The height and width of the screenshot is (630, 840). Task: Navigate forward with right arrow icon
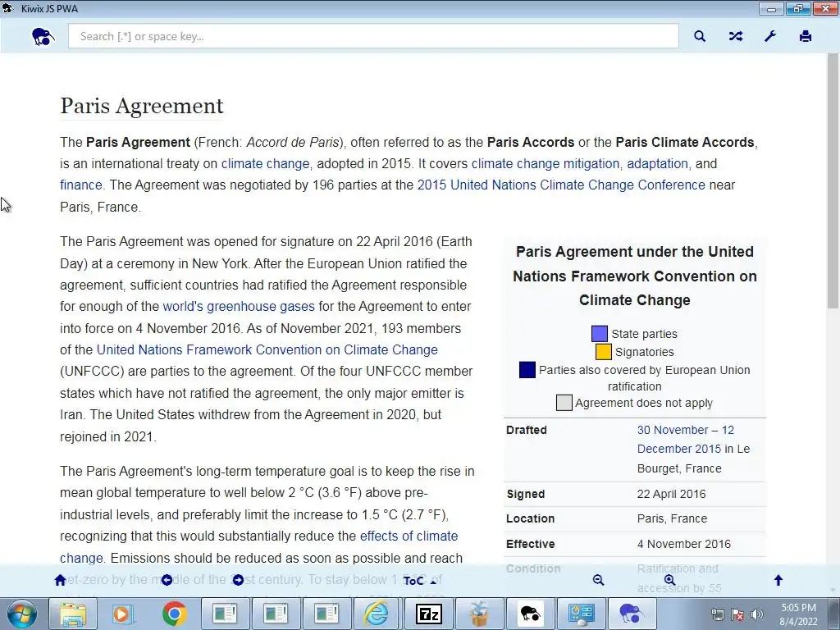click(238, 580)
